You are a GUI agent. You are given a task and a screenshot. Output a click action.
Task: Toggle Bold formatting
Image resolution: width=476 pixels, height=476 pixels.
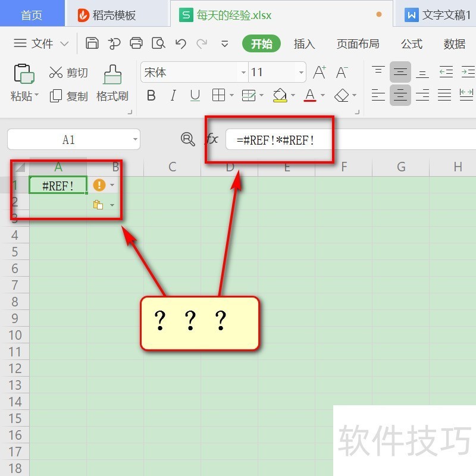click(151, 96)
